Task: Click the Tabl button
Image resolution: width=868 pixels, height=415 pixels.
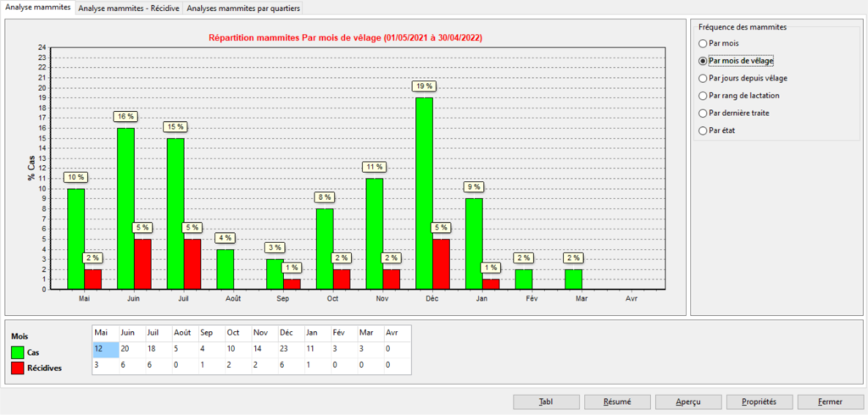Action: pyautogui.click(x=546, y=401)
